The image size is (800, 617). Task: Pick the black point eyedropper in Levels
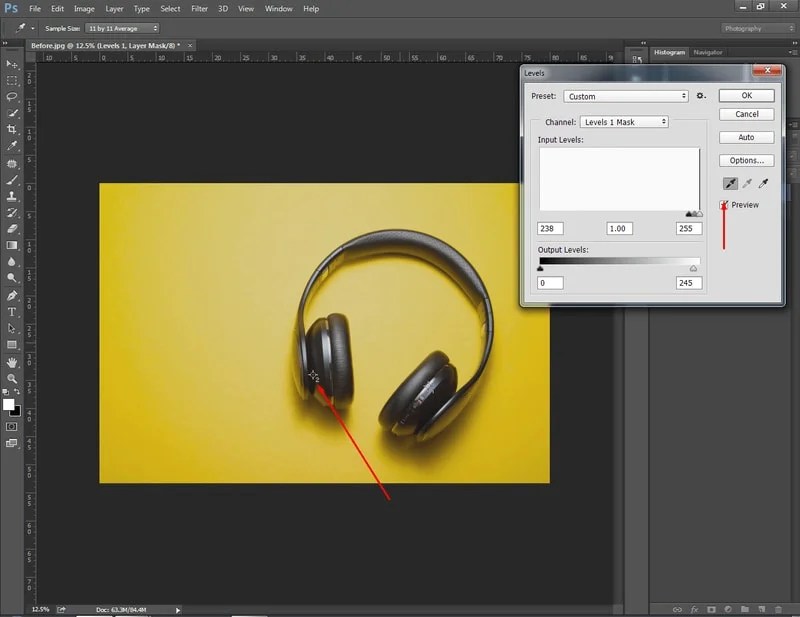729,183
